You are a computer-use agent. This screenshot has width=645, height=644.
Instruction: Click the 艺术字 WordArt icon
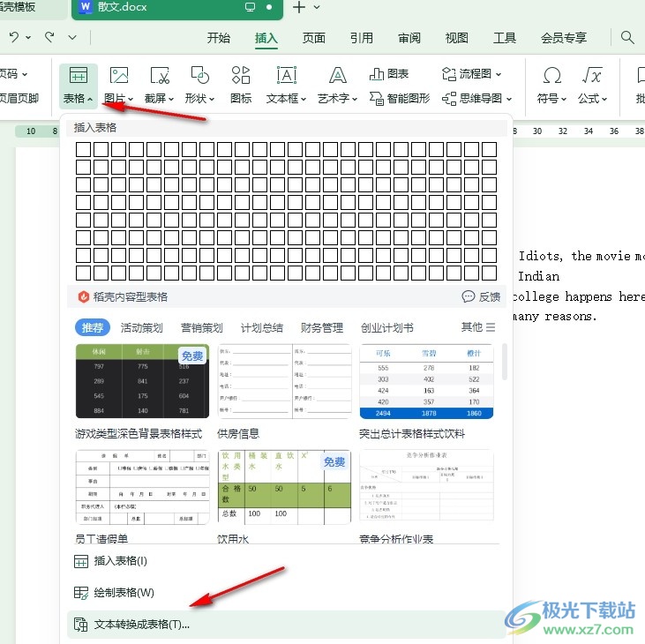337,76
